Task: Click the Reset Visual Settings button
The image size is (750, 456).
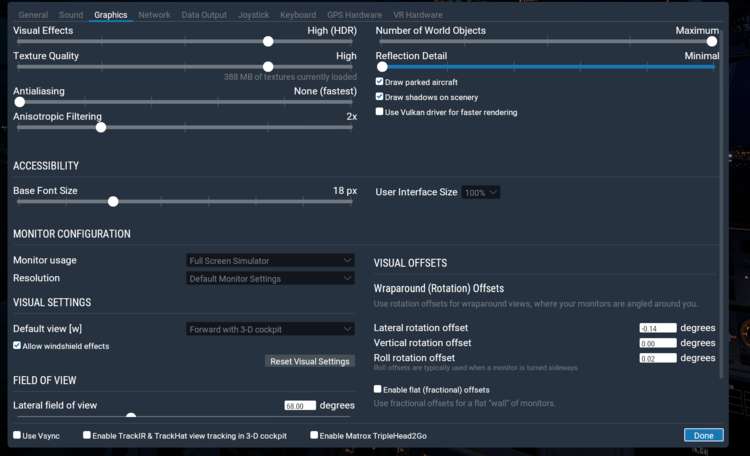Action: (x=310, y=361)
